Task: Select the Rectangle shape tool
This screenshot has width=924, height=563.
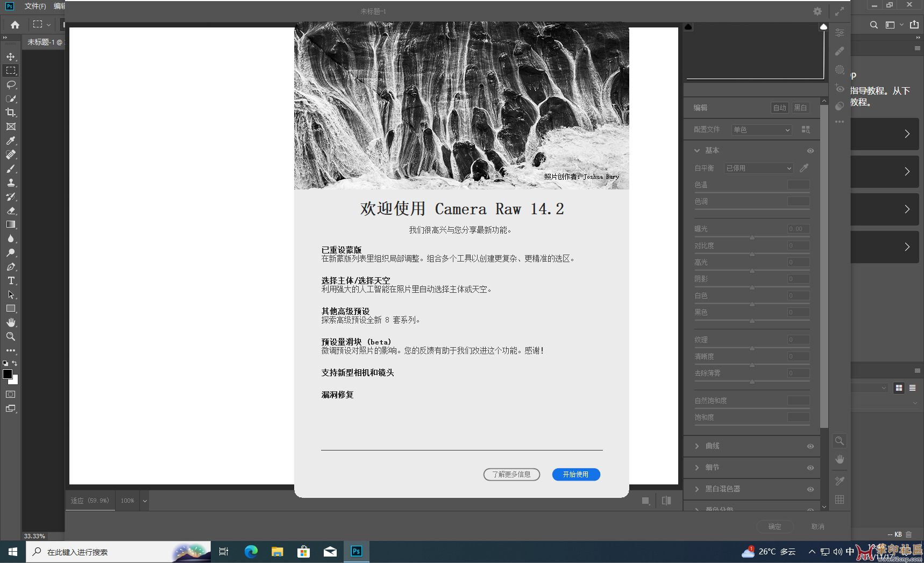Action: pyautogui.click(x=11, y=308)
